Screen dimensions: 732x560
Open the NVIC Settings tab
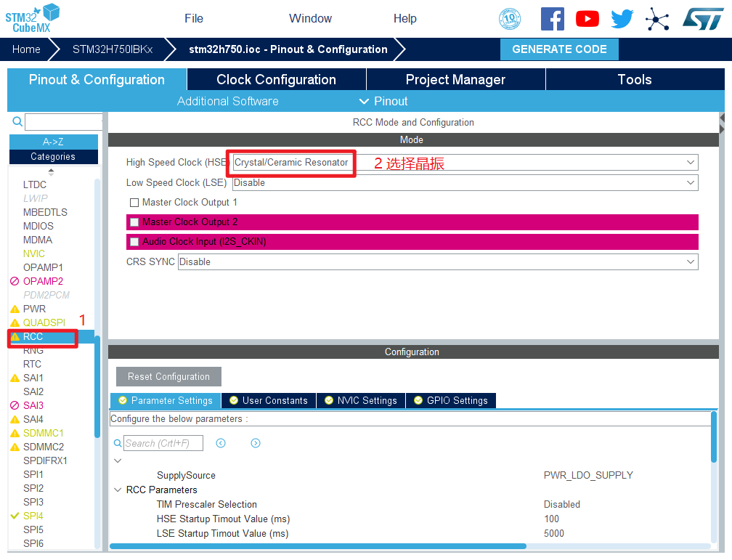(360, 400)
